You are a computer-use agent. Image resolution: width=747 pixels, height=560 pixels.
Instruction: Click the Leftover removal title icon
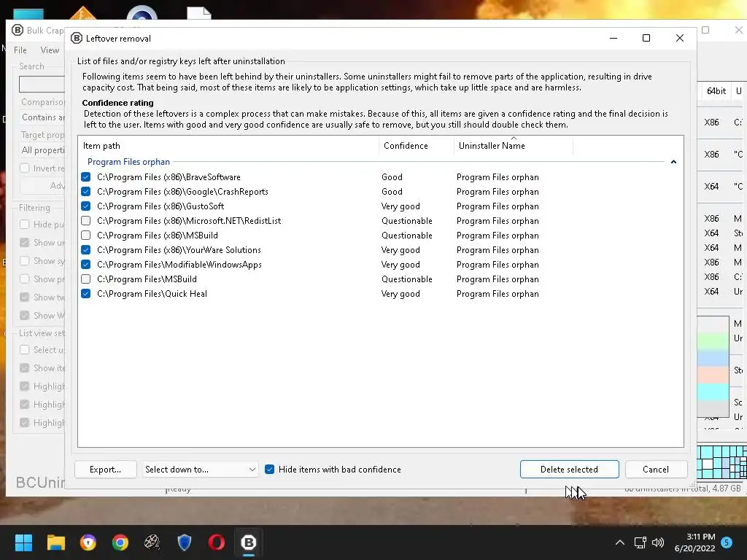click(76, 38)
